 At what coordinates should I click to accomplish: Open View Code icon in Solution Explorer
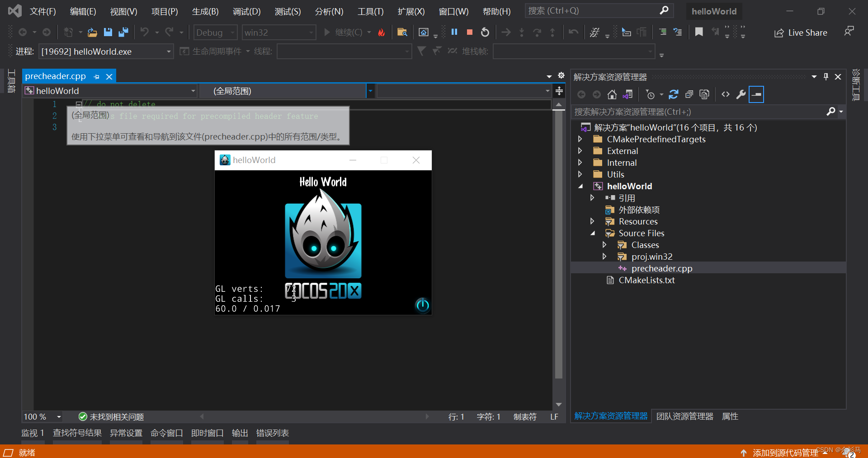tap(726, 94)
